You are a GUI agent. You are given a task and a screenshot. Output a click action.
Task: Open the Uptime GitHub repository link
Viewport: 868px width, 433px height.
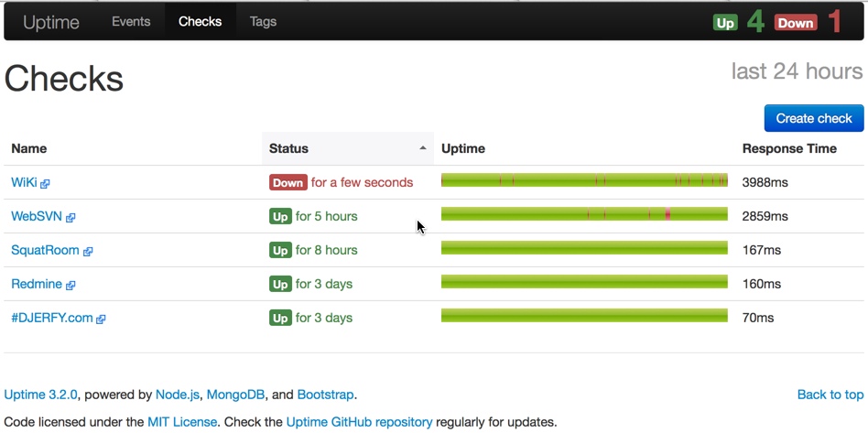[x=359, y=422]
